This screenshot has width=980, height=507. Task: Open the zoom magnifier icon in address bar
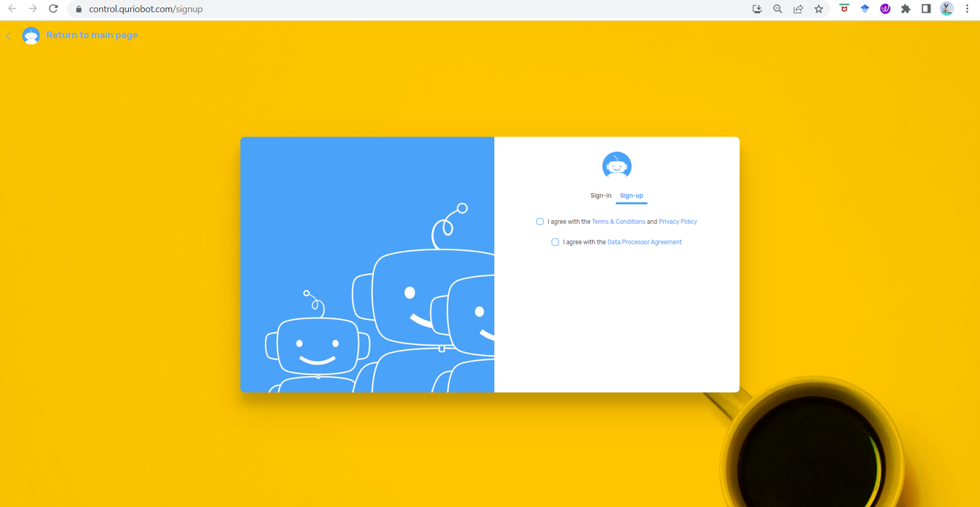tap(778, 9)
